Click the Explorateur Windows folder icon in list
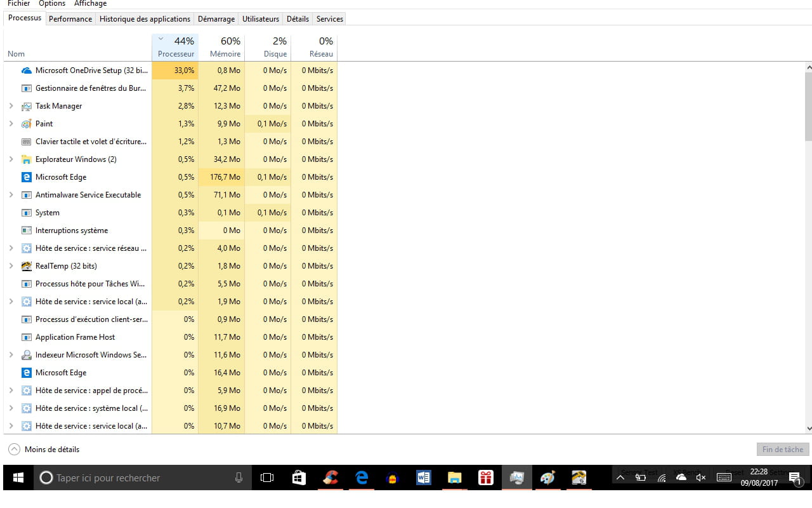The image size is (812, 508). (x=27, y=159)
